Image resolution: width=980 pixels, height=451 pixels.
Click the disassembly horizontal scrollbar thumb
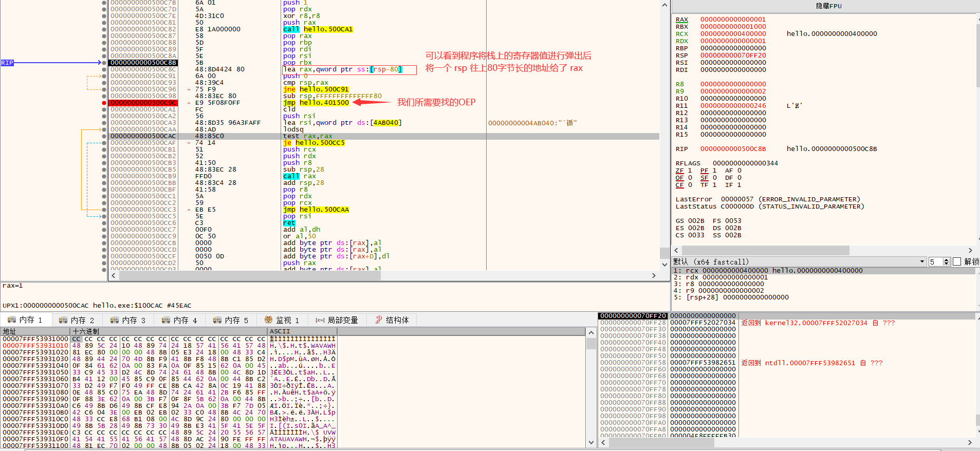point(250,276)
